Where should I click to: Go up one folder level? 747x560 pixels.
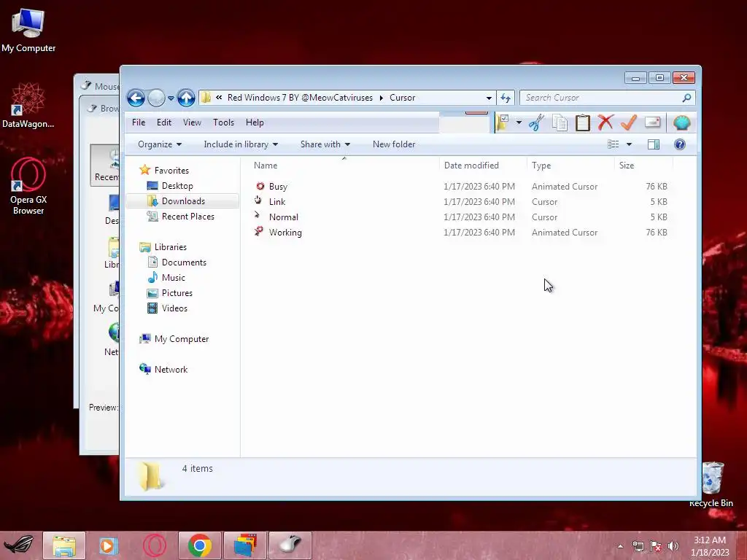coord(186,98)
